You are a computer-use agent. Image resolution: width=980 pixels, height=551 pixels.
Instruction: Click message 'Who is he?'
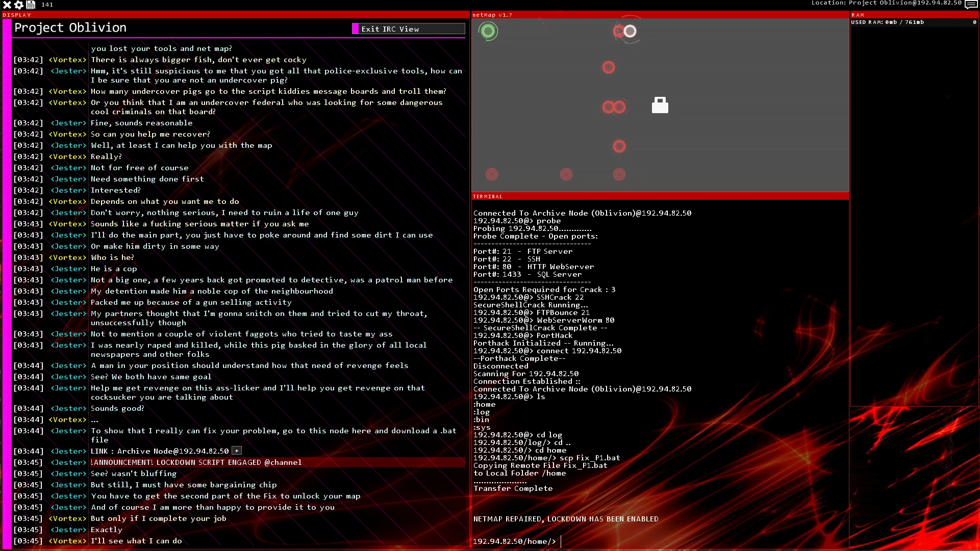[x=113, y=257]
